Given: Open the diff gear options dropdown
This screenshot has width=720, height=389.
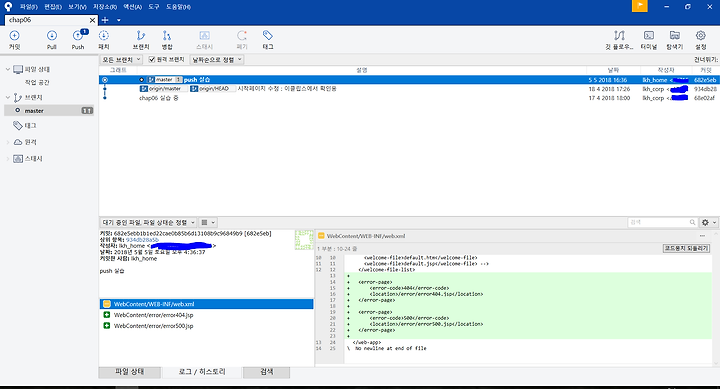Looking at the screenshot, I should click(x=709, y=222).
